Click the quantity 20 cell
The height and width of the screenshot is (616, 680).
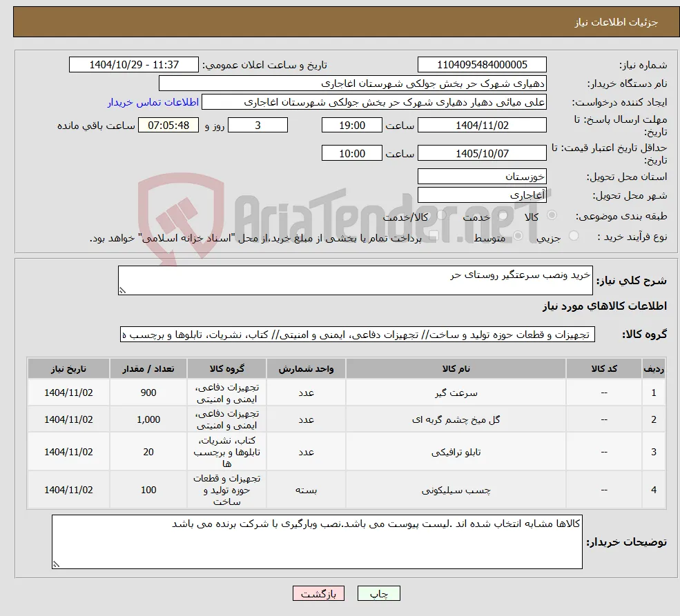pyautogui.click(x=148, y=452)
